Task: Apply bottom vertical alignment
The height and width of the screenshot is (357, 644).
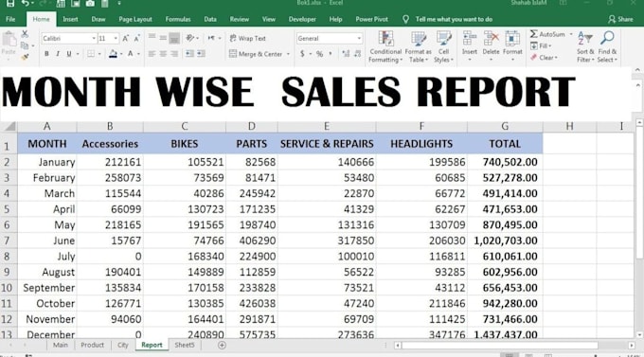Action: pos(174,38)
